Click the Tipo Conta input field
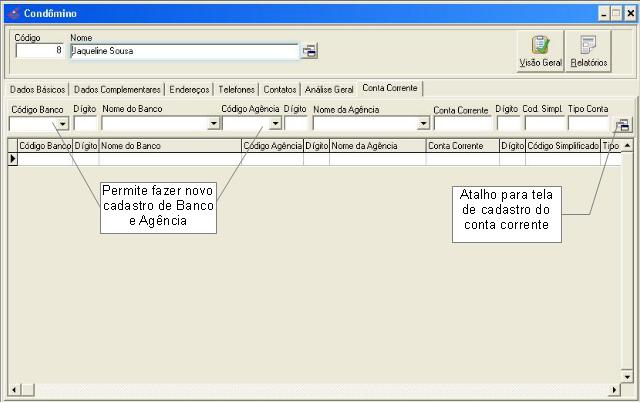 588,124
